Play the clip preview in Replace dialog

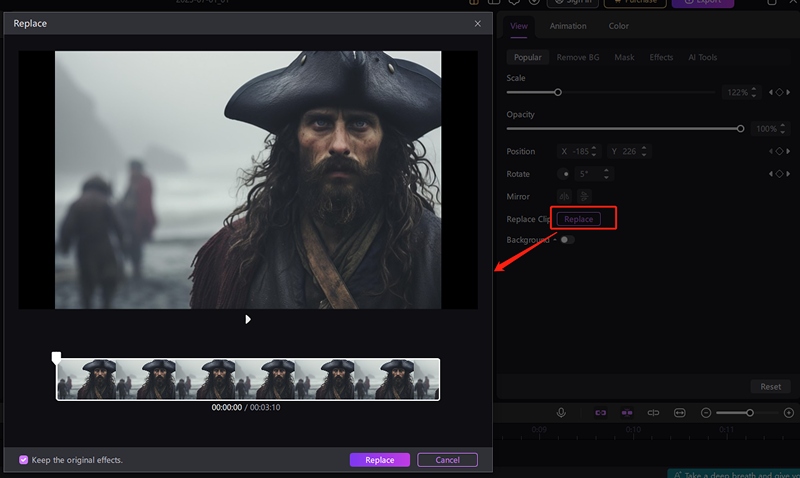[x=247, y=319]
